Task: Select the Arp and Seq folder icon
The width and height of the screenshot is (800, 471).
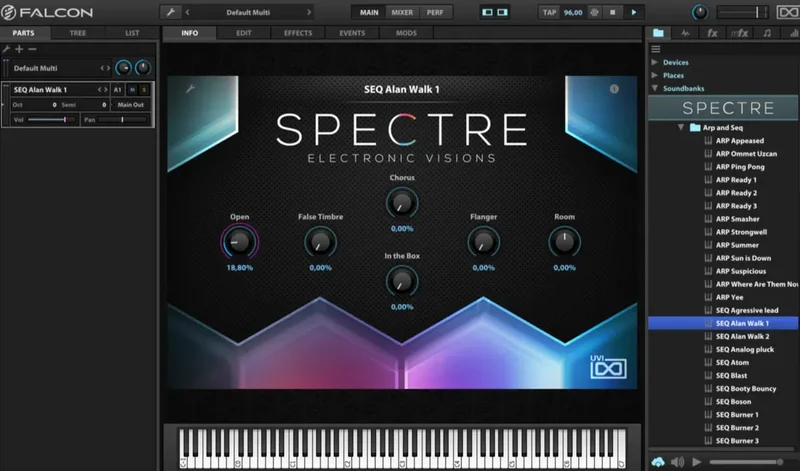Action: coord(694,128)
